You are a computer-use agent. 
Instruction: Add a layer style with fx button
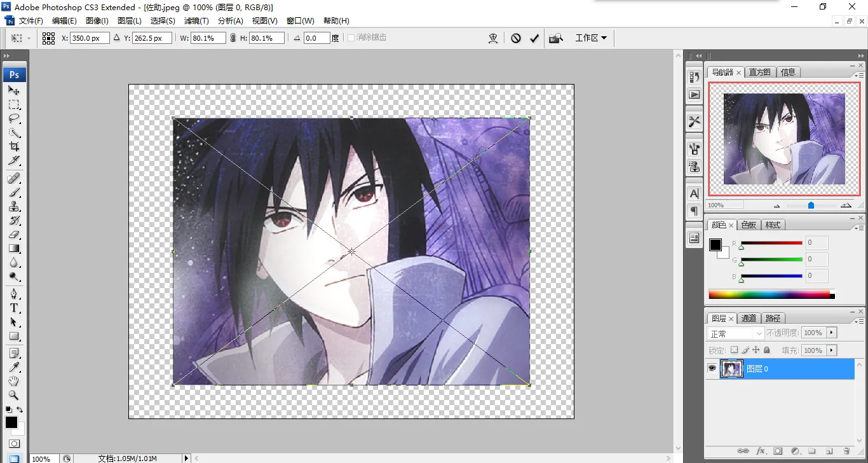761,451
